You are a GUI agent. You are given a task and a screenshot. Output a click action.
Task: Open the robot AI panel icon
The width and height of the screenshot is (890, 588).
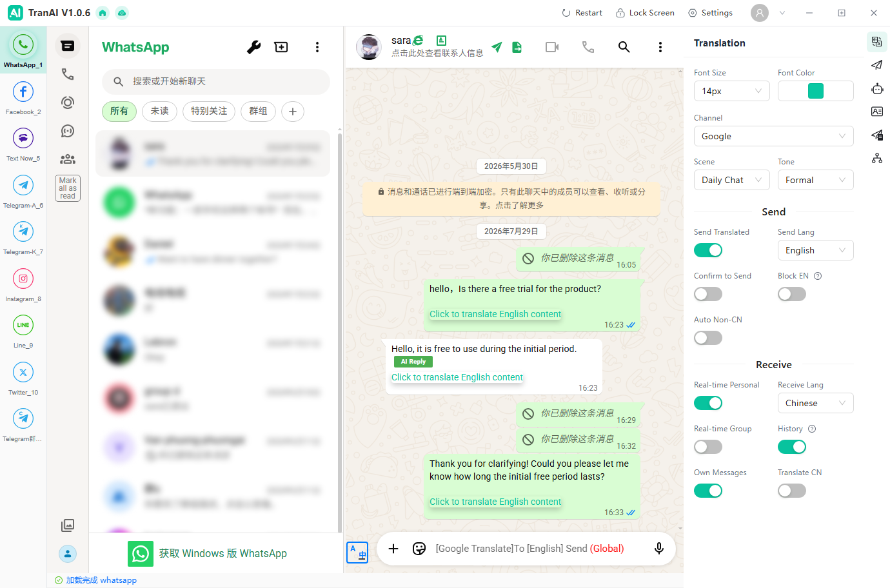click(x=877, y=89)
